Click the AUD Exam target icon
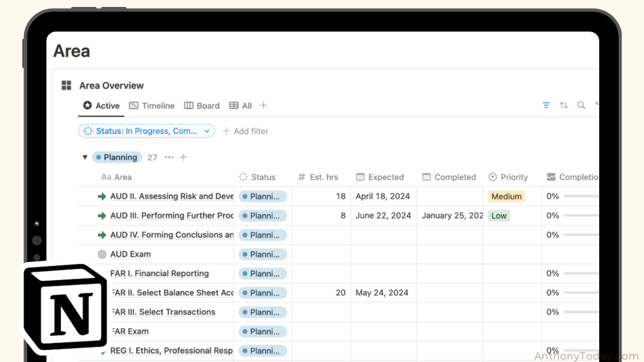This screenshot has width=644, height=362. pyautogui.click(x=102, y=254)
